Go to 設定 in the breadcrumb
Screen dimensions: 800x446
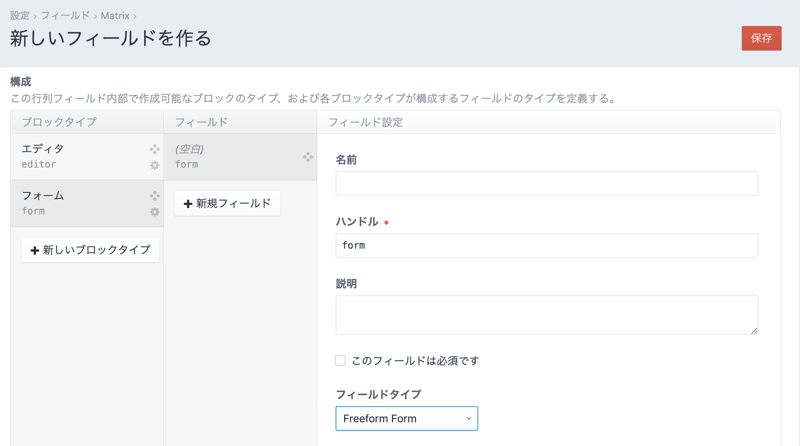coord(20,16)
